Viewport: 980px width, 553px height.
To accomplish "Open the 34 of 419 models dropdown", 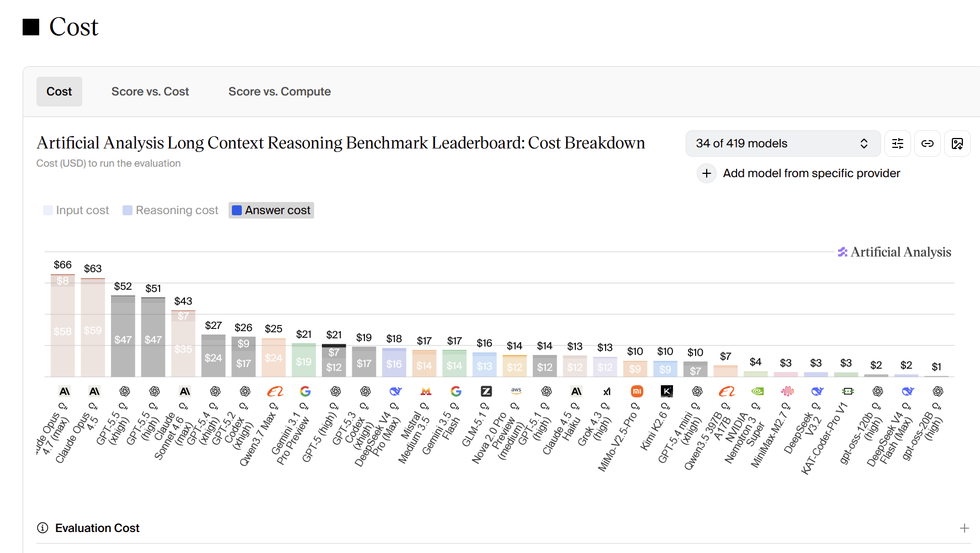I will tap(783, 143).
